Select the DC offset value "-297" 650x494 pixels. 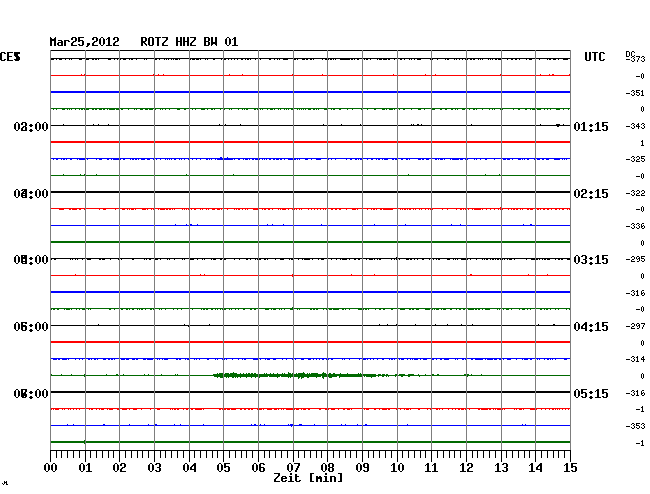click(635, 327)
